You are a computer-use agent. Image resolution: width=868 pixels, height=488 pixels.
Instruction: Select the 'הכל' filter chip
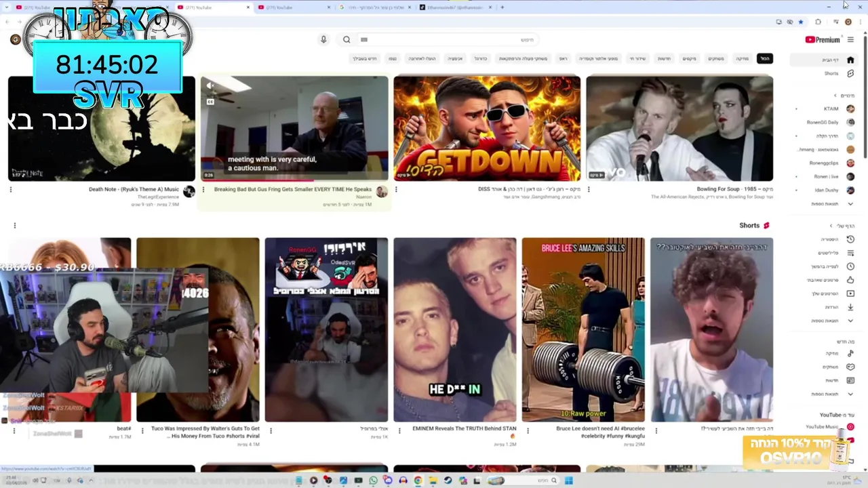click(765, 59)
